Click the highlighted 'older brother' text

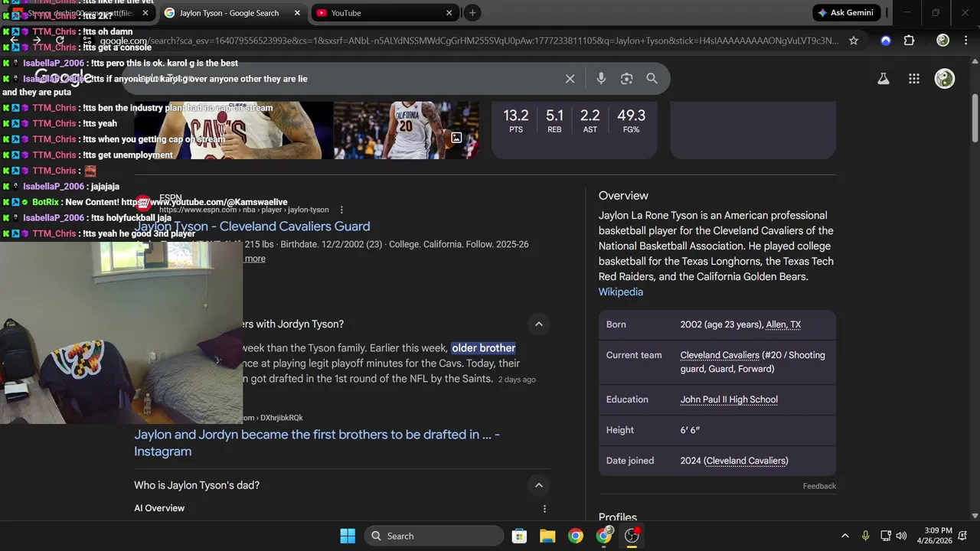click(484, 348)
